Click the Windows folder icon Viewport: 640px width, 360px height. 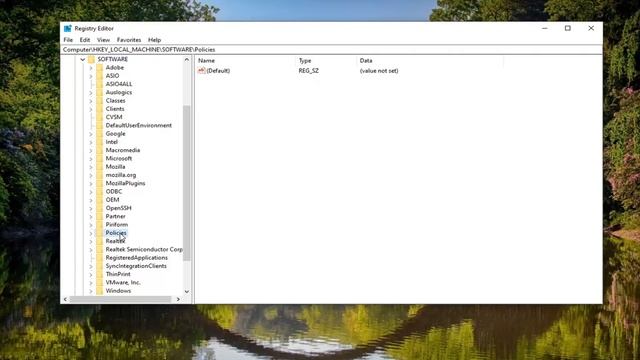[100, 291]
